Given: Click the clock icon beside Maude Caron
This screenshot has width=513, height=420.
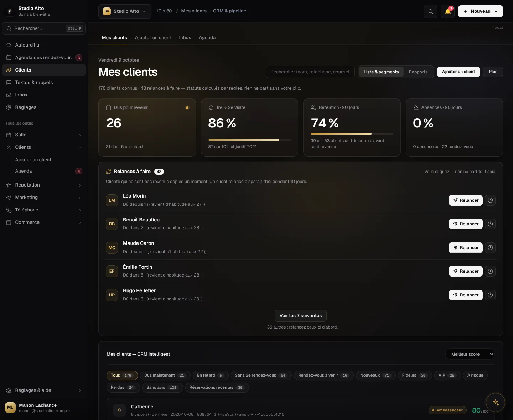Looking at the screenshot, I should click(490, 248).
